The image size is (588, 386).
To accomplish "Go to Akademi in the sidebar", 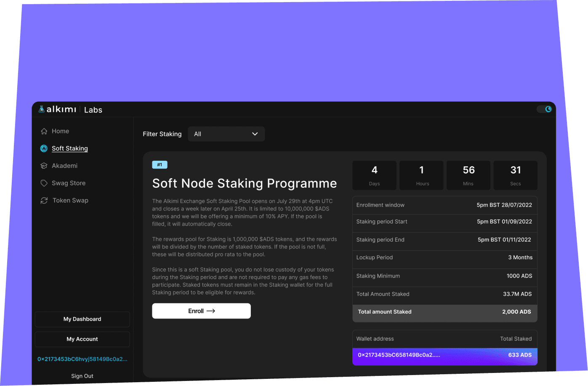I will [x=64, y=166].
